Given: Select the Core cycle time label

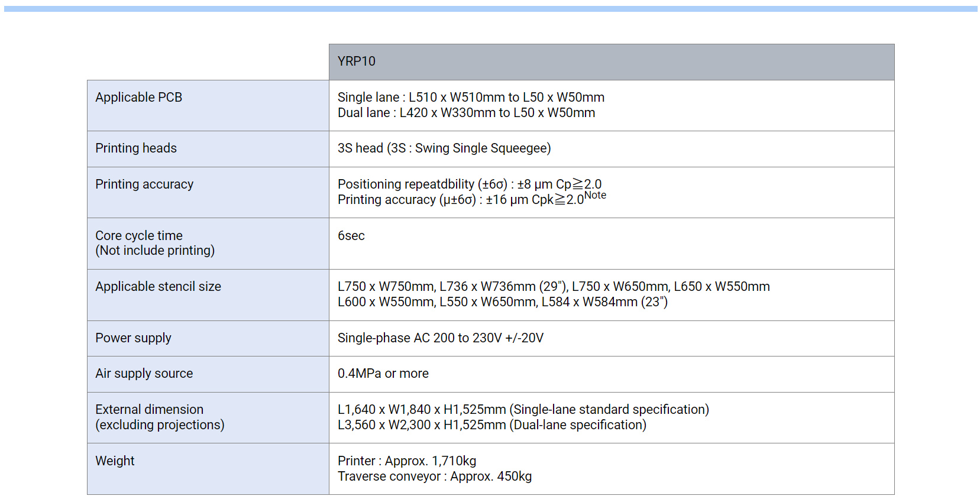Looking at the screenshot, I should [x=139, y=236].
